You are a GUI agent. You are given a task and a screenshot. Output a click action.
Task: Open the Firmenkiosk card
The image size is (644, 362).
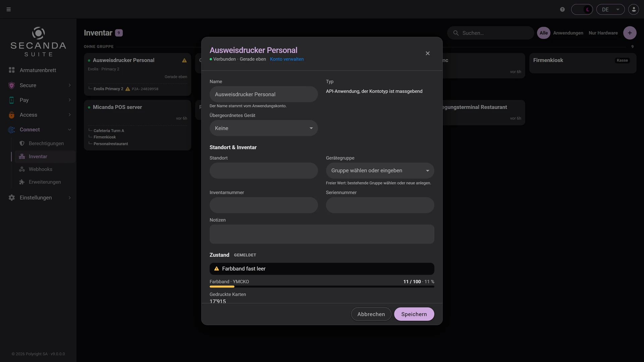[583, 63]
